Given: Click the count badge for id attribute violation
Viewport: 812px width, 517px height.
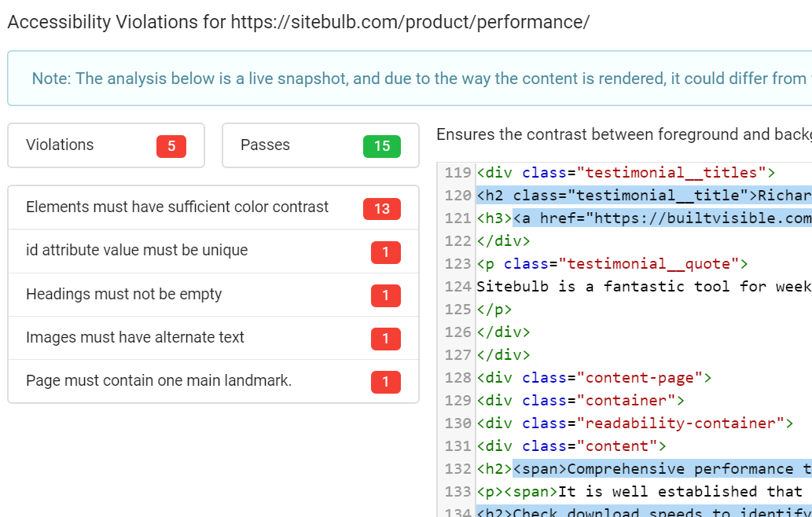Looking at the screenshot, I should coord(386,252).
